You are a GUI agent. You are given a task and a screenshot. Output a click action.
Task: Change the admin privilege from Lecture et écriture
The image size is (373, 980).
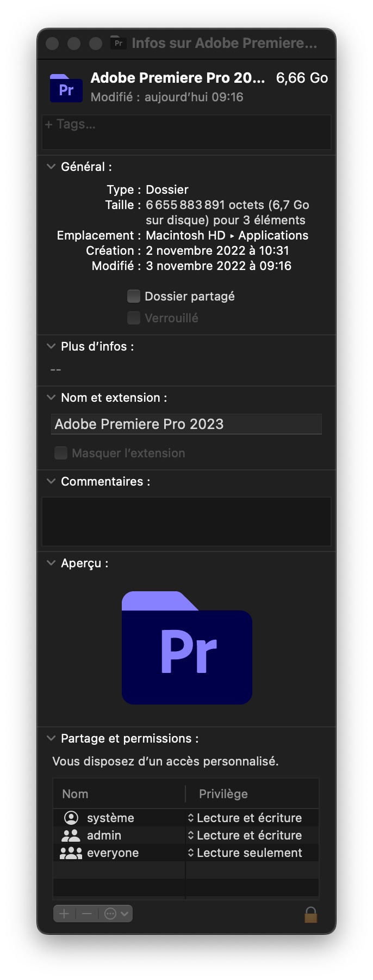click(x=245, y=835)
